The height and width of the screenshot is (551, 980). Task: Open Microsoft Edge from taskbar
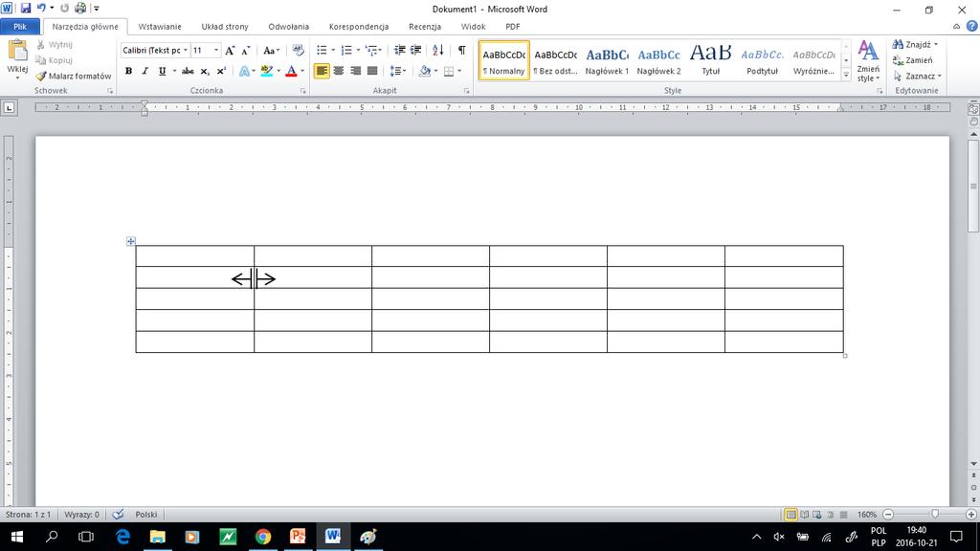click(122, 537)
